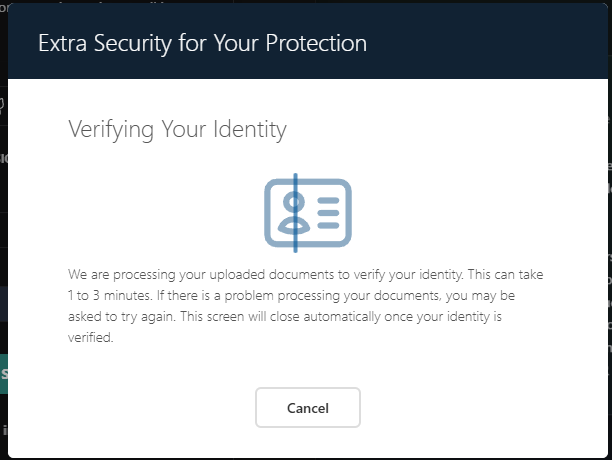Click the word 'Verifying' in the heading
This screenshot has width=612, height=460.
click(x=110, y=129)
